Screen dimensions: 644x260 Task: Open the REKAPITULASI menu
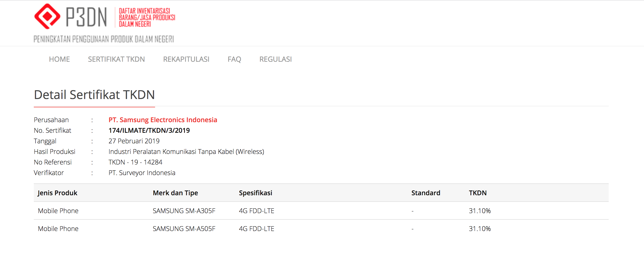pos(186,59)
